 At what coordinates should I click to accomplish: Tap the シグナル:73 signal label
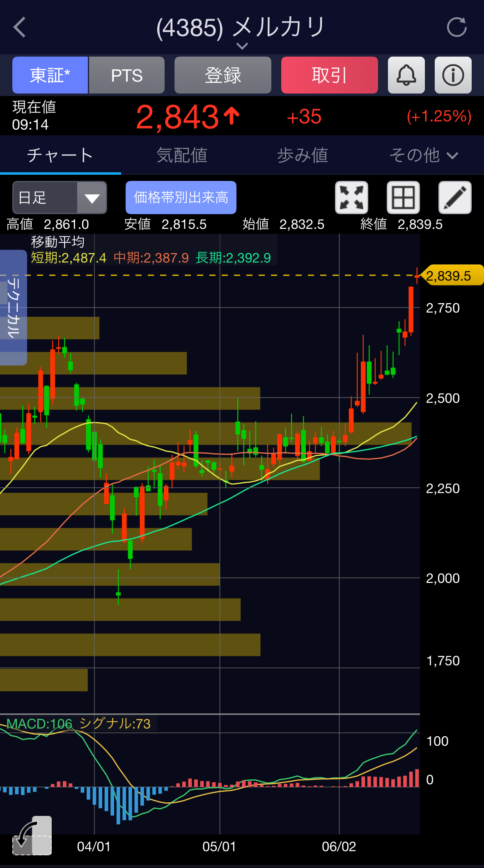pyautogui.click(x=115, y=724)
